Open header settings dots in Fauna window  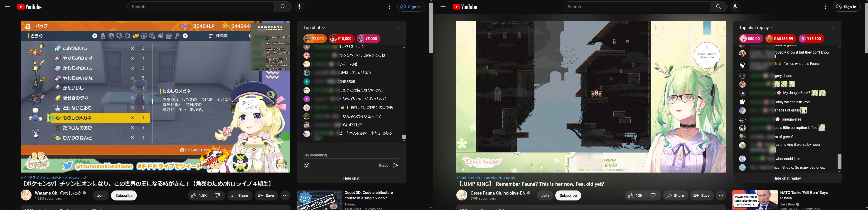coord(826,7)
